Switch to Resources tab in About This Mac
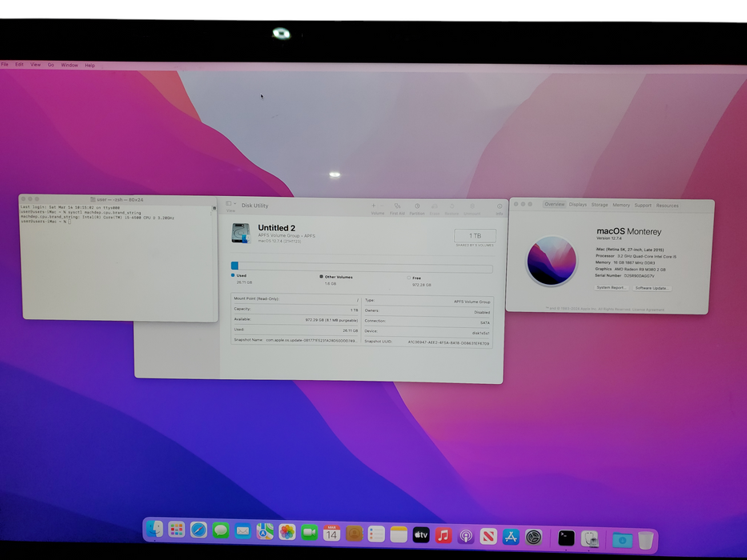Image resolution: width=747 pixels, height=560 pixels. click(x=667, y=206)
